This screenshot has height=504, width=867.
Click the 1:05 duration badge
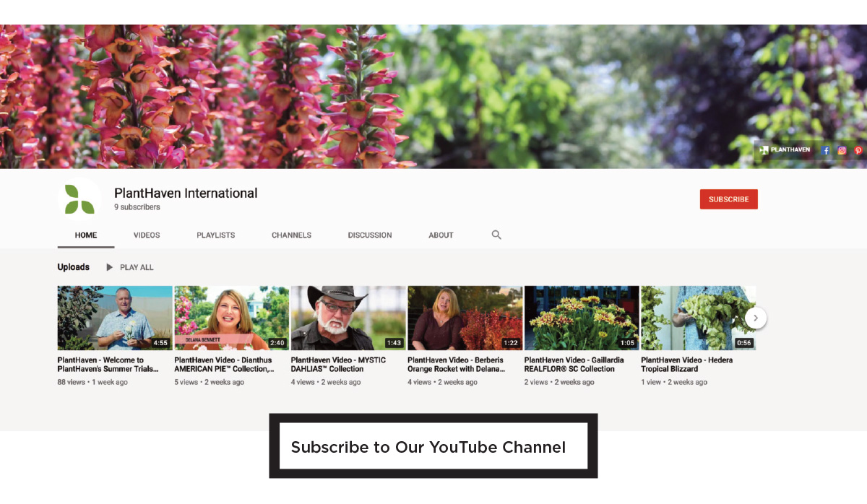coord(627,343)
